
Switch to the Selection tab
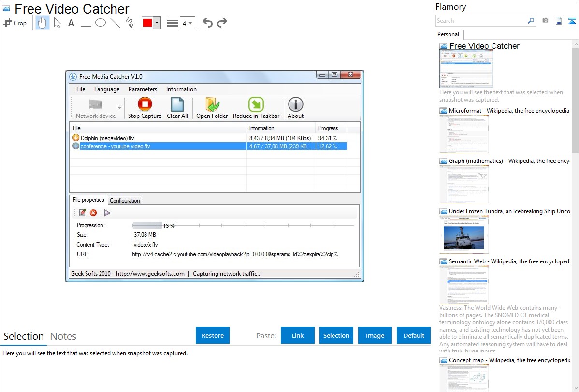[23, 336]
